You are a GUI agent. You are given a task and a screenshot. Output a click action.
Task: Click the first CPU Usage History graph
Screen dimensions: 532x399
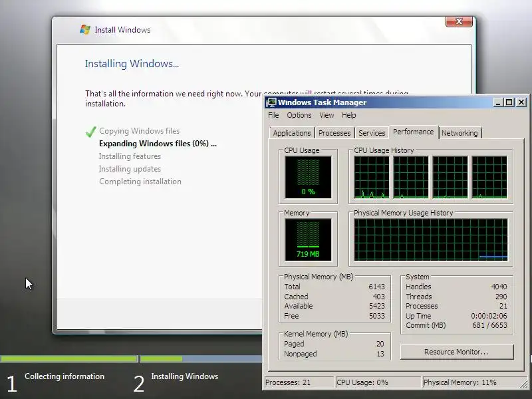pyautogui.click(x=372, y=177)
